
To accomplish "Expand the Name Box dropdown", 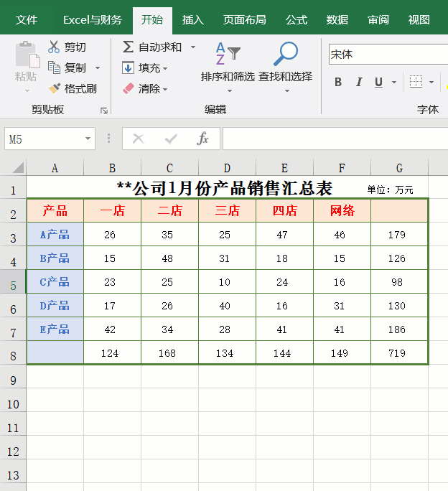I will tap(88, 139).
